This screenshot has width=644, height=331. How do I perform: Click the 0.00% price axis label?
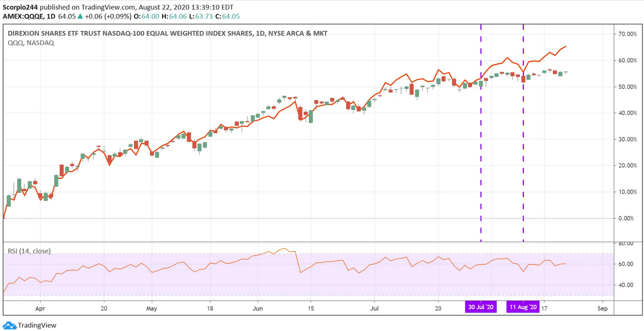(x=627, y=218)
